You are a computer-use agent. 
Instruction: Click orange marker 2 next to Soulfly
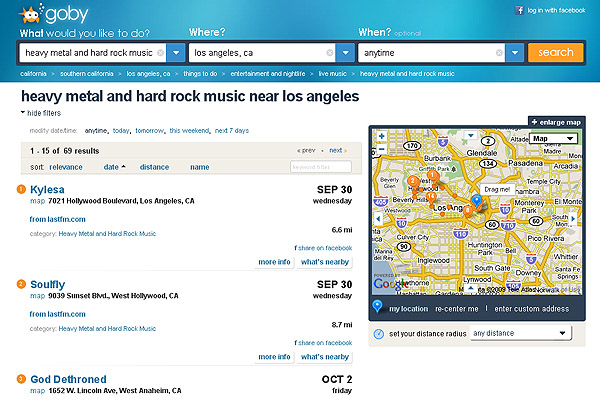(x=21, y=284)
